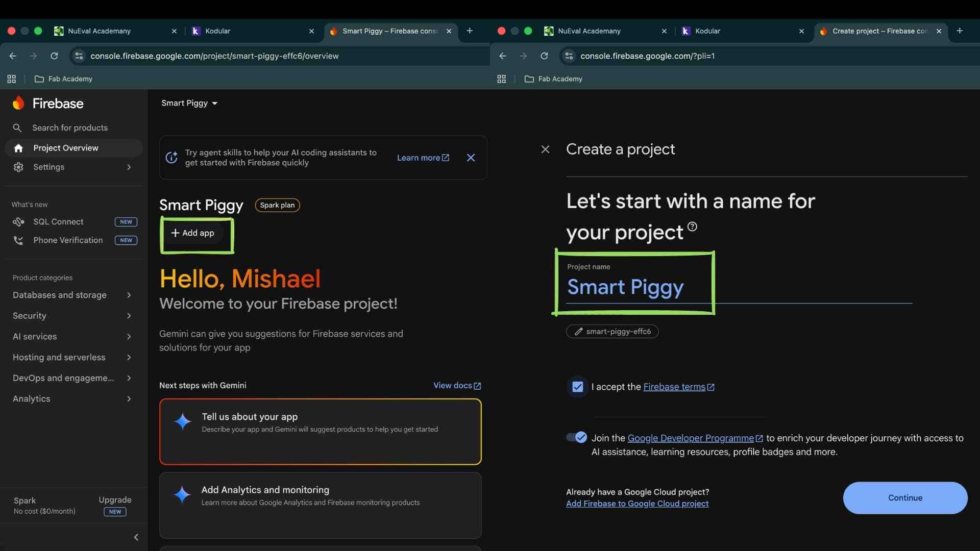Open new tab in left browser window
The image size is (980, 551).
(470, 31)
